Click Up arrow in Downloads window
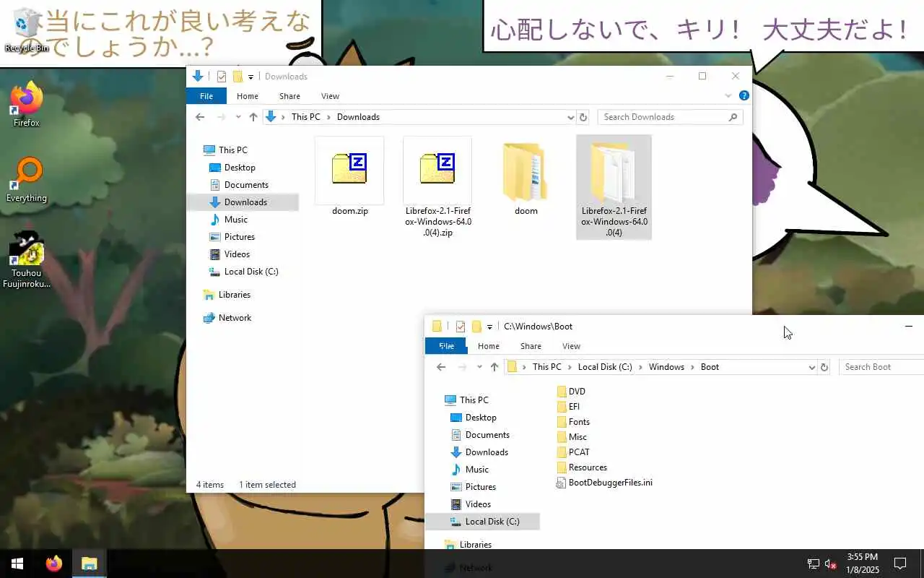The height and width of the screenshot is (578, 924). 253,117
